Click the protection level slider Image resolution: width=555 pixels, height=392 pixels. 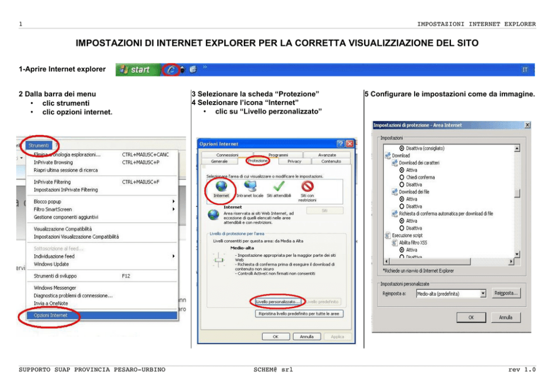[219, 260]
